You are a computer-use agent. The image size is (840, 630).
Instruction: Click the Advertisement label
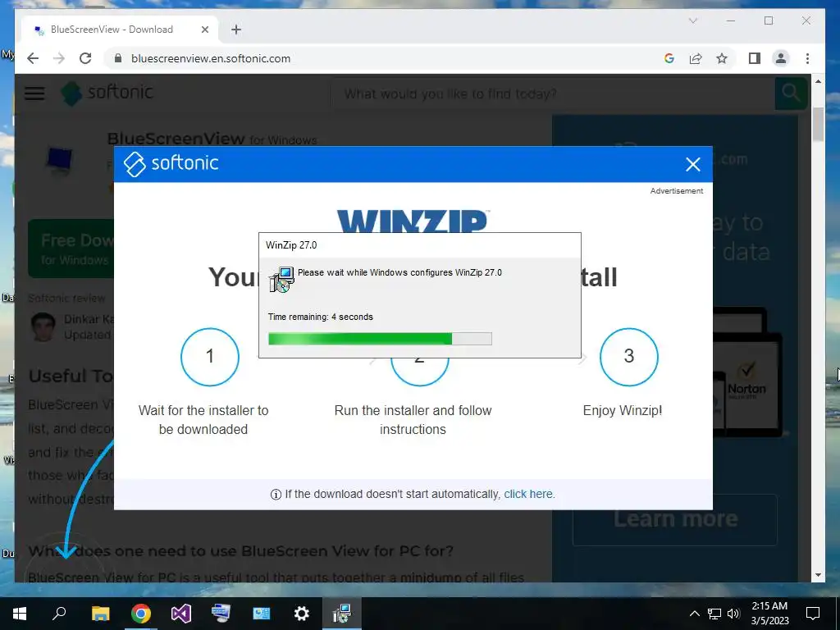point(677,190)
